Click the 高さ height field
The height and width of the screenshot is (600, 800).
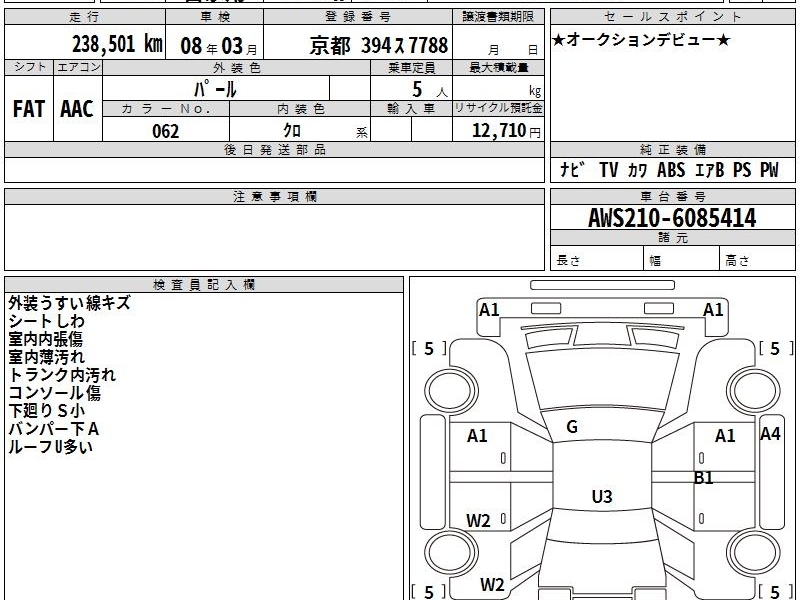coord(758,259)
